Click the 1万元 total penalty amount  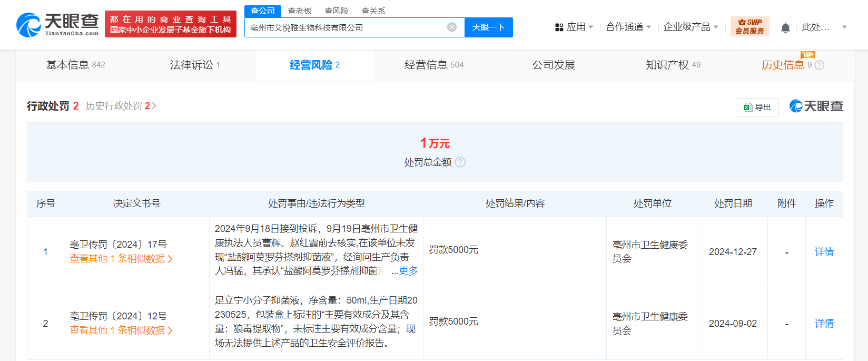[x=435, y=143]
